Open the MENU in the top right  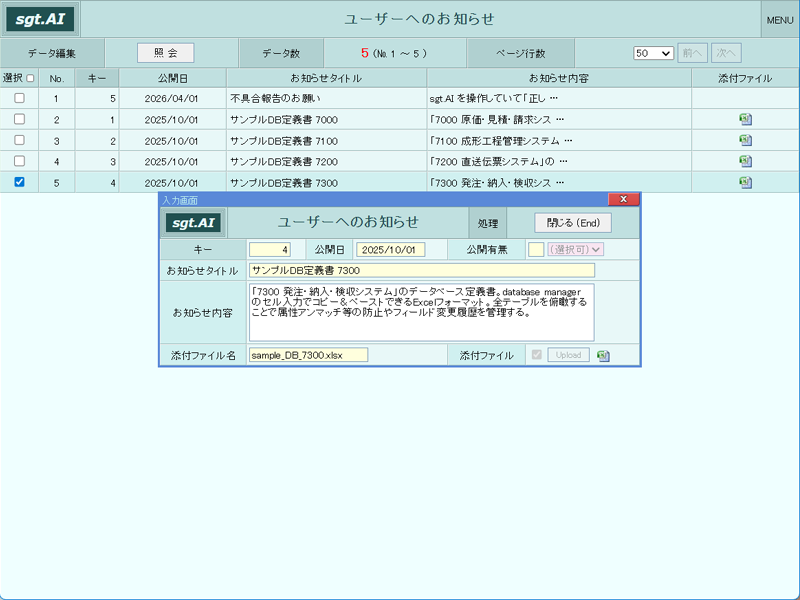click(x=780, y=20)
